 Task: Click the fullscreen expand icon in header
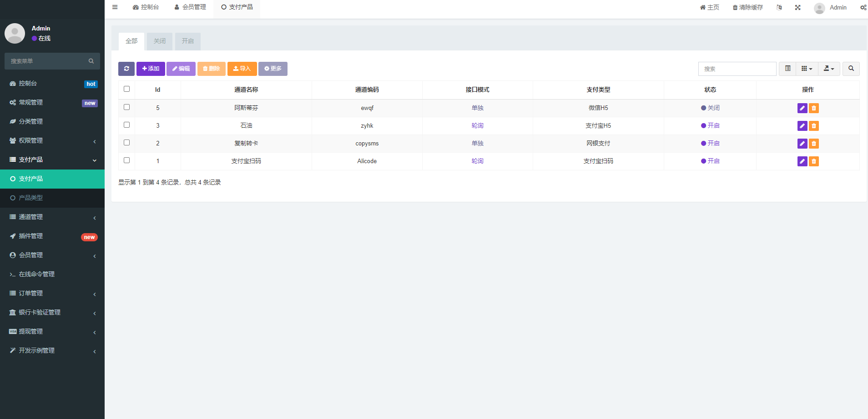click(x=798, y=7)
